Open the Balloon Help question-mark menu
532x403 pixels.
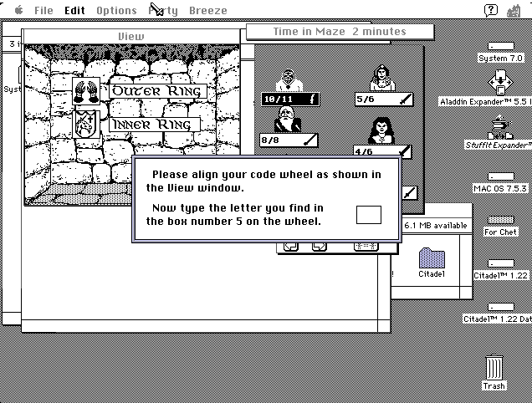pos(491,11)
